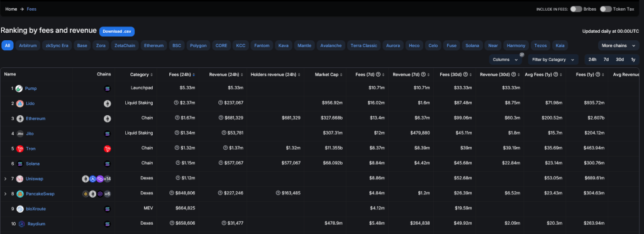644x234 pixels.
Task: Click Pump's $5.33m Fees (24h) value
Action: click(187, 88)
